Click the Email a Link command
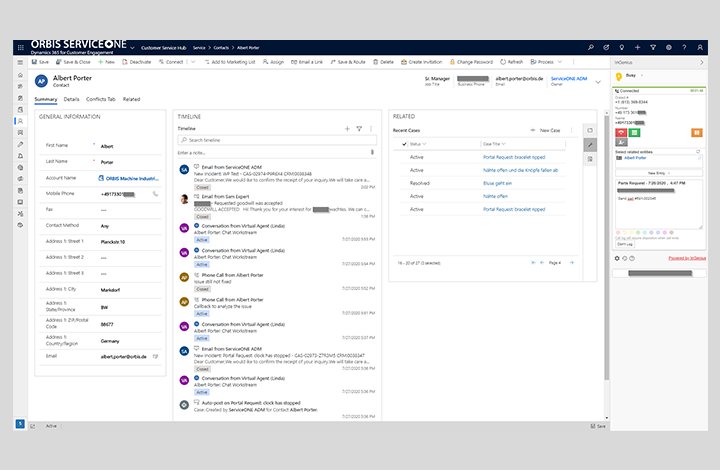 307,62
